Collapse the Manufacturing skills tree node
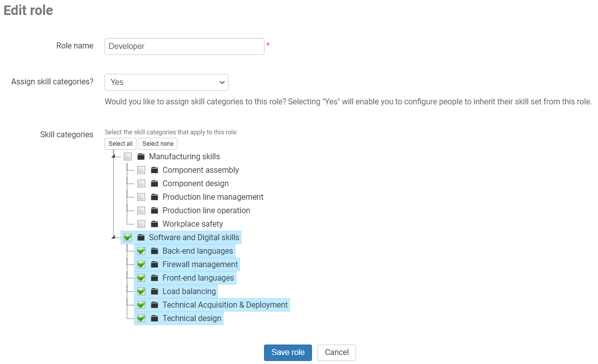Viewport: 598px width, 364px height. pyautogui.click(x=113, y=157)
